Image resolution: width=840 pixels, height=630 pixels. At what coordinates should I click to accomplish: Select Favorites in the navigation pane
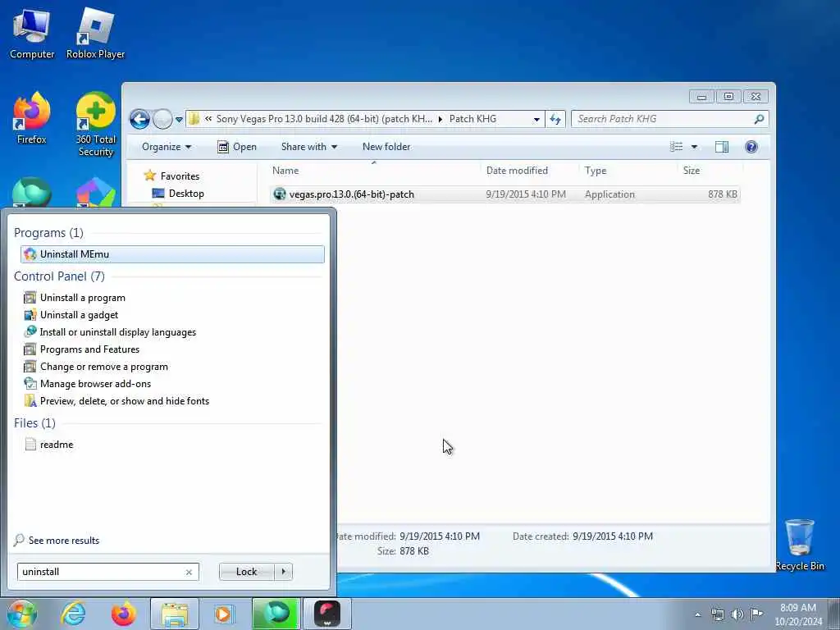point(172,176)
